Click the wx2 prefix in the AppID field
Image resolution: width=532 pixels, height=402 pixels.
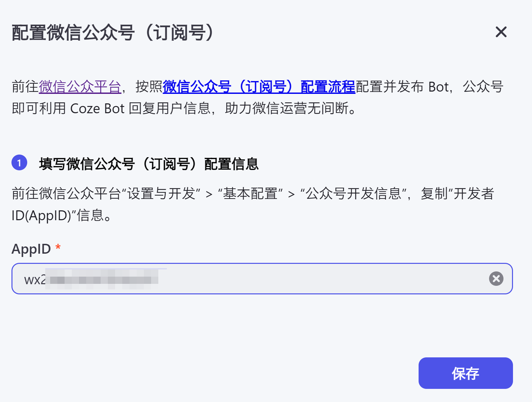pos(34,280)
